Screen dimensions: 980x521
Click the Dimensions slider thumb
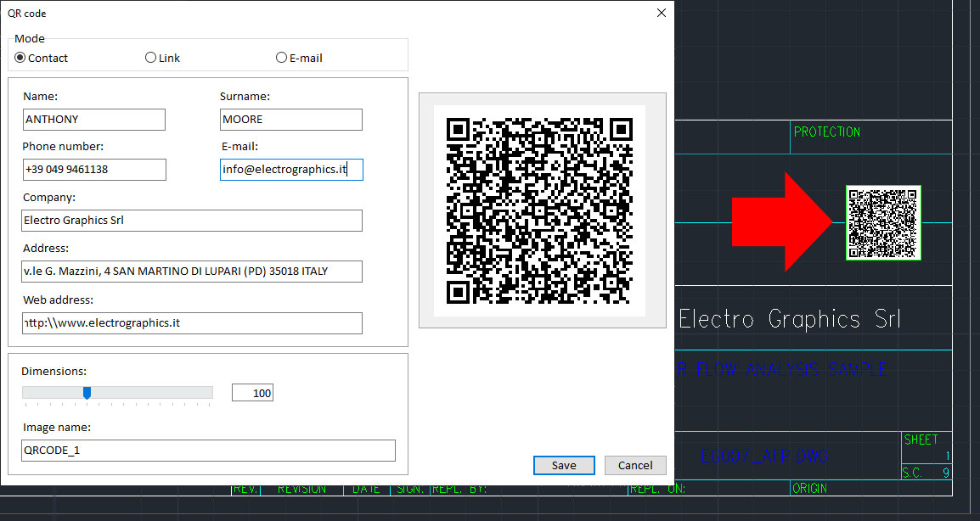point(87,392)
